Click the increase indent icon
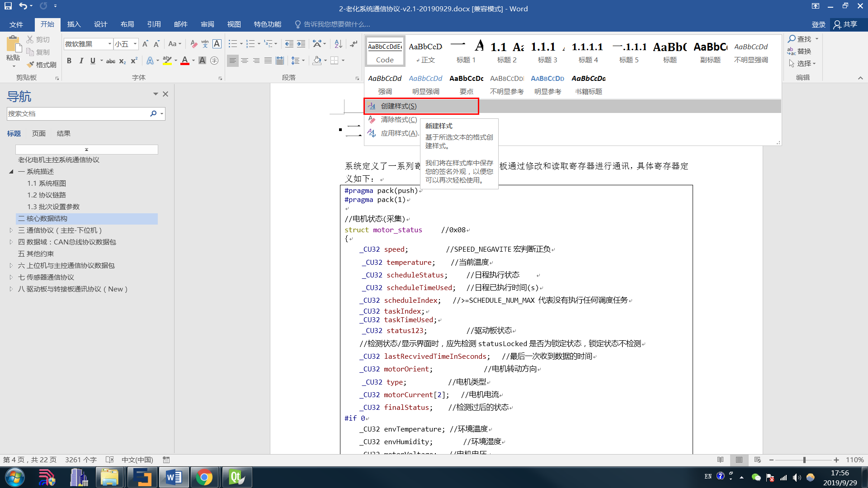 click(x=301, y=44)
